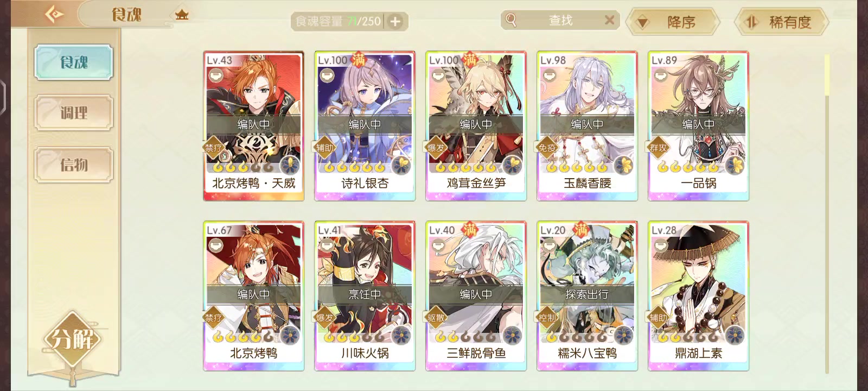868x391 pixels.
Task: Tap the back arrow icon
Action: (x=54, y=14)
